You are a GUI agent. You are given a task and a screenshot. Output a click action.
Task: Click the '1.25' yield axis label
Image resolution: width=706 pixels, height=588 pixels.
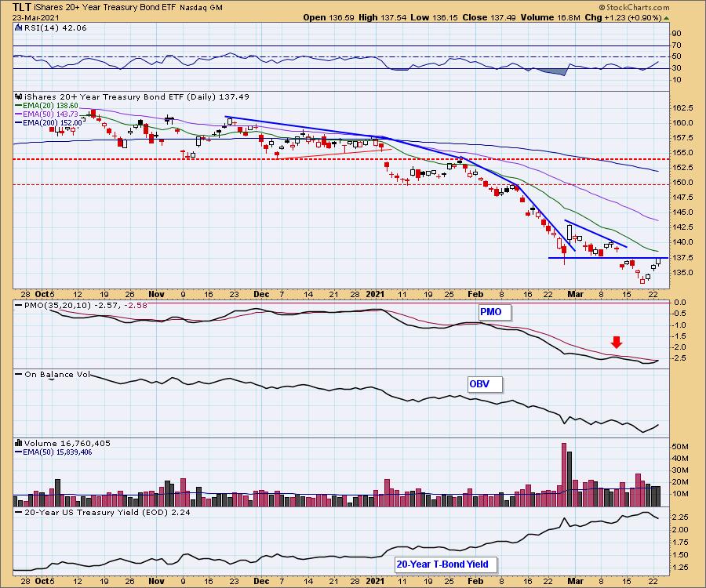(x=680, y=568)
